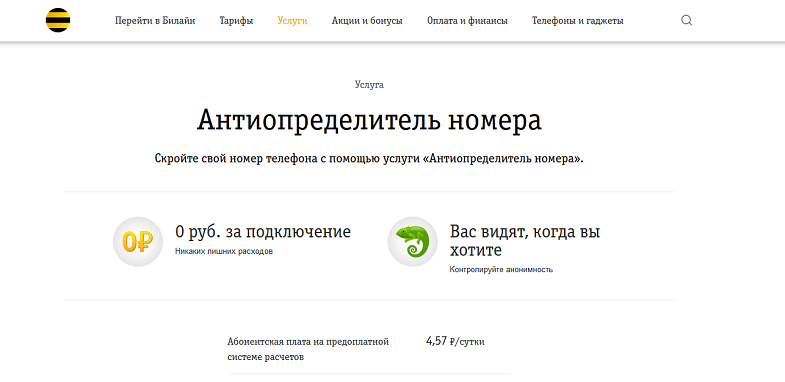Click the 'Услуга' breadcrumb label
This screenshot has width=785, height=382.
click(369, 85)
